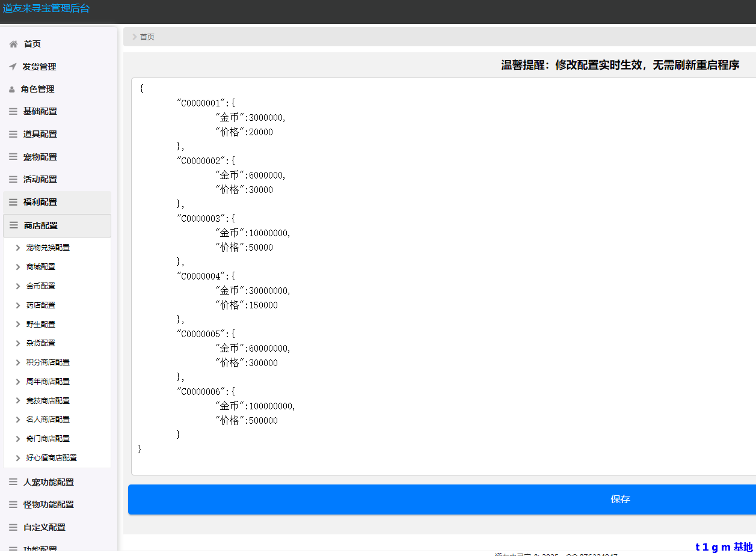The height and width of the screenshot is (556, 756).
Task: Open 宠物兑换配置 submenu link
Action: tap(48, 248)
